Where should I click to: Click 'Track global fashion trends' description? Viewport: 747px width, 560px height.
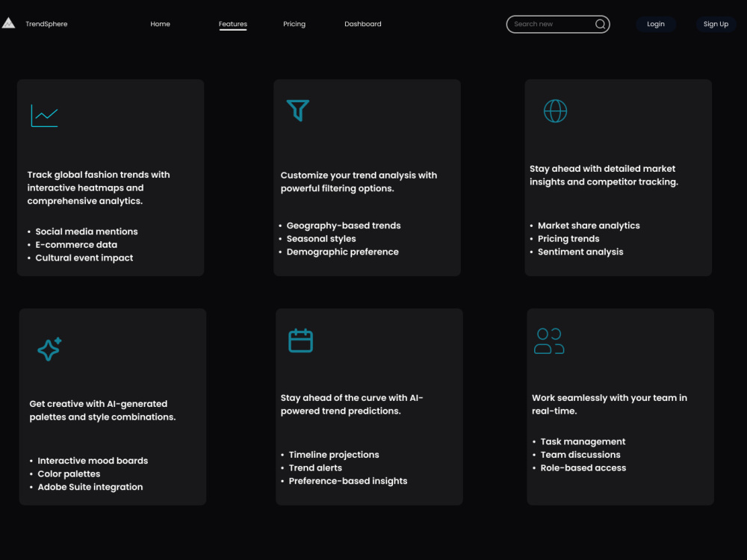click(99, 188)
